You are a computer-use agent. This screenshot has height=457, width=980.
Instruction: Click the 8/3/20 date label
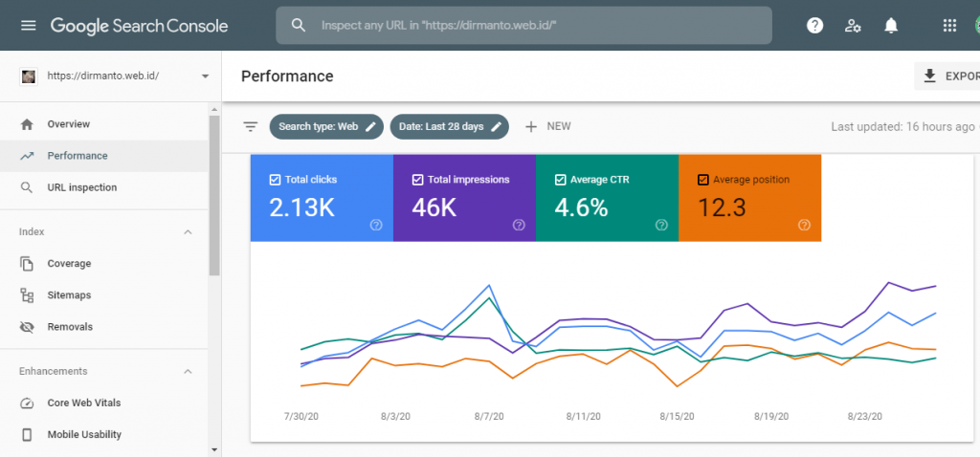(395, 417)
